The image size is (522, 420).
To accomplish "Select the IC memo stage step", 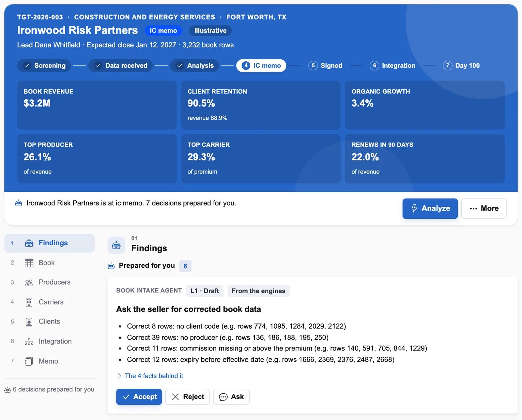I will point(261,66).
